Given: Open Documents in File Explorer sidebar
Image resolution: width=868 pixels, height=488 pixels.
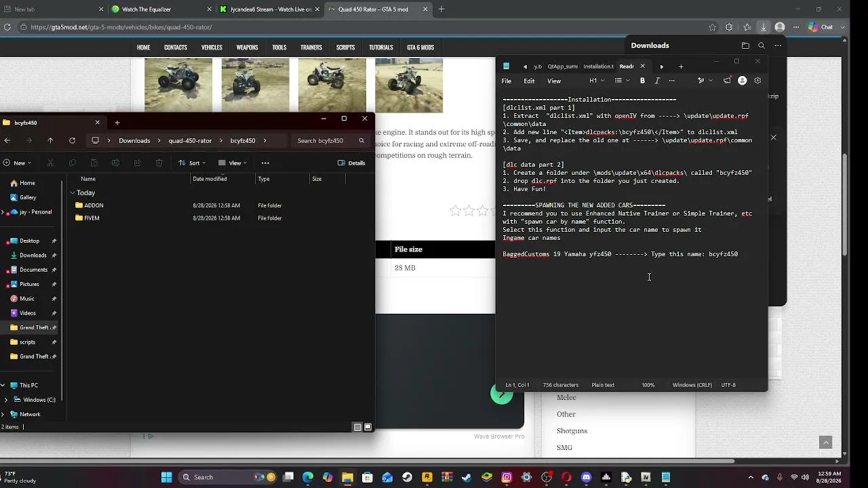Looking at the screenshot, I should click(x=33, y=270).
